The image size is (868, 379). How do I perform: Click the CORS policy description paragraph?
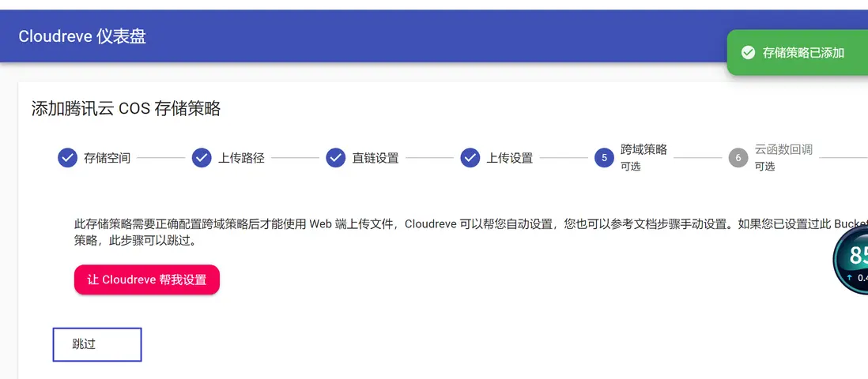point(471,232)
